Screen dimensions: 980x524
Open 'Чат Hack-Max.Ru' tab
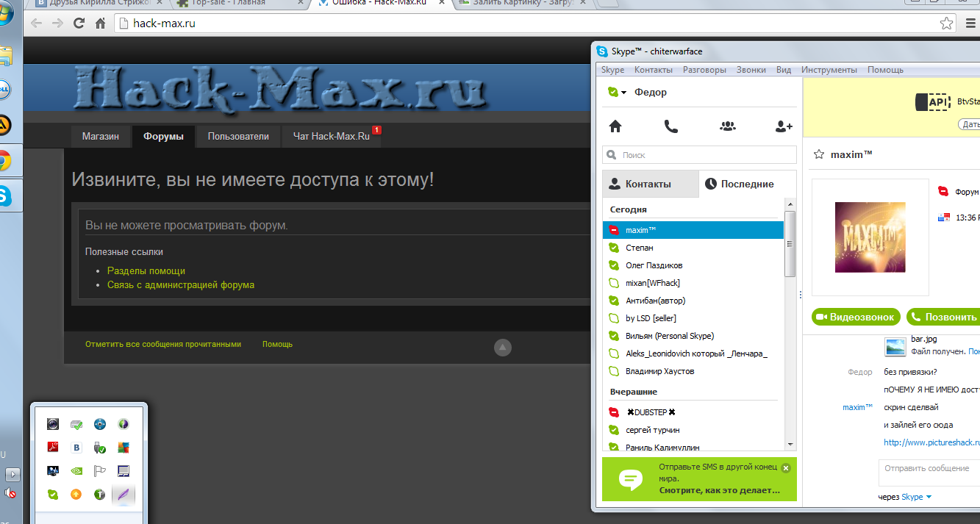tap(331, 136)
